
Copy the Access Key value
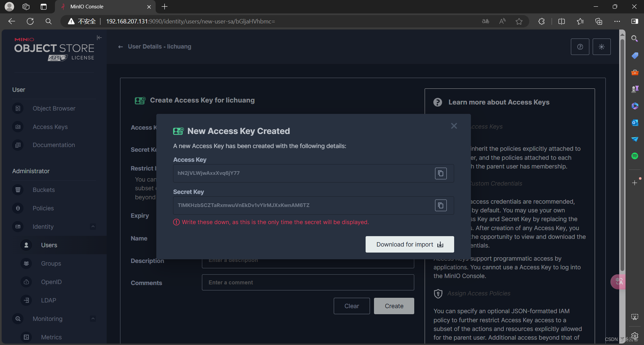pos(441,173)
